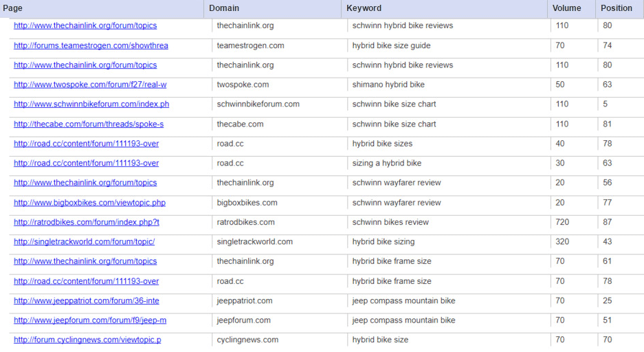Select the teamestrogen.com domain cell
The width and height of the screenshot is (644, 352).
(251, 45)
